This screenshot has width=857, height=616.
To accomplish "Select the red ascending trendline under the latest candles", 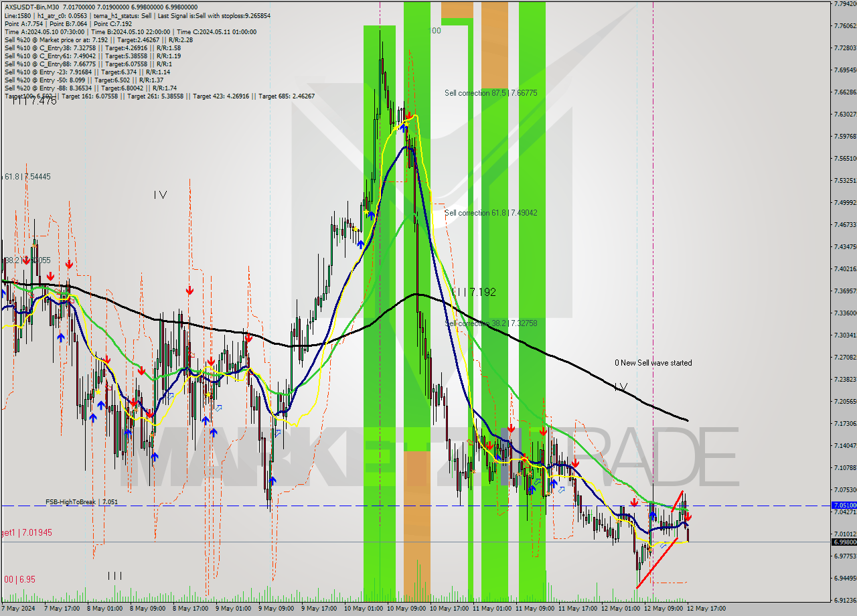I will point(657,563).
